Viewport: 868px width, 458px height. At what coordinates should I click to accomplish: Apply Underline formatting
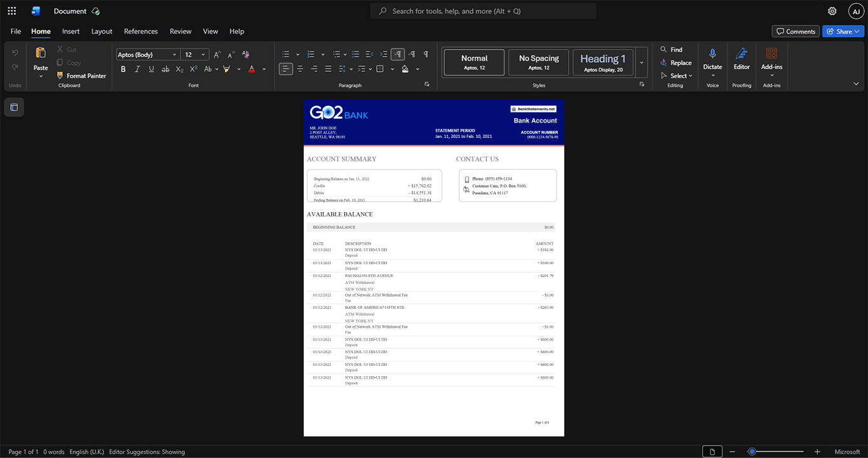pyautogui.click(x=151, y=69)
